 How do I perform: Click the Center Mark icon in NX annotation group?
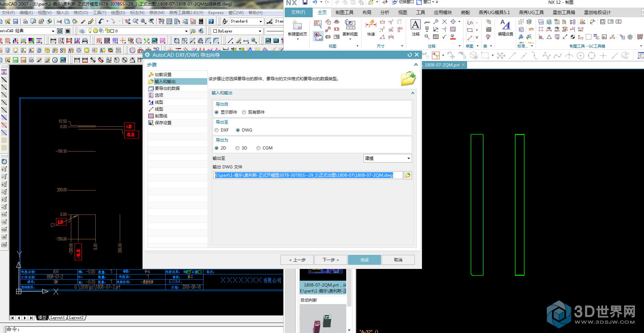click(x=453, y=22)
